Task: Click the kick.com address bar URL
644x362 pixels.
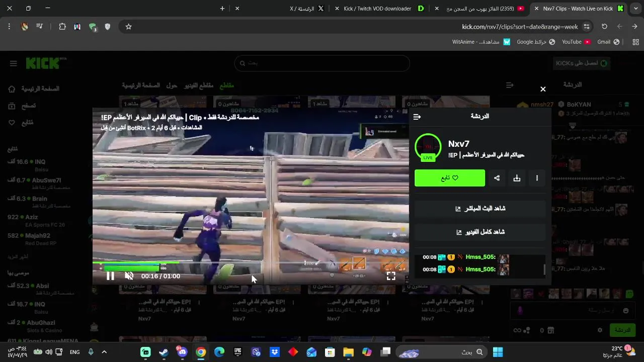Action: tap(520, 27)
